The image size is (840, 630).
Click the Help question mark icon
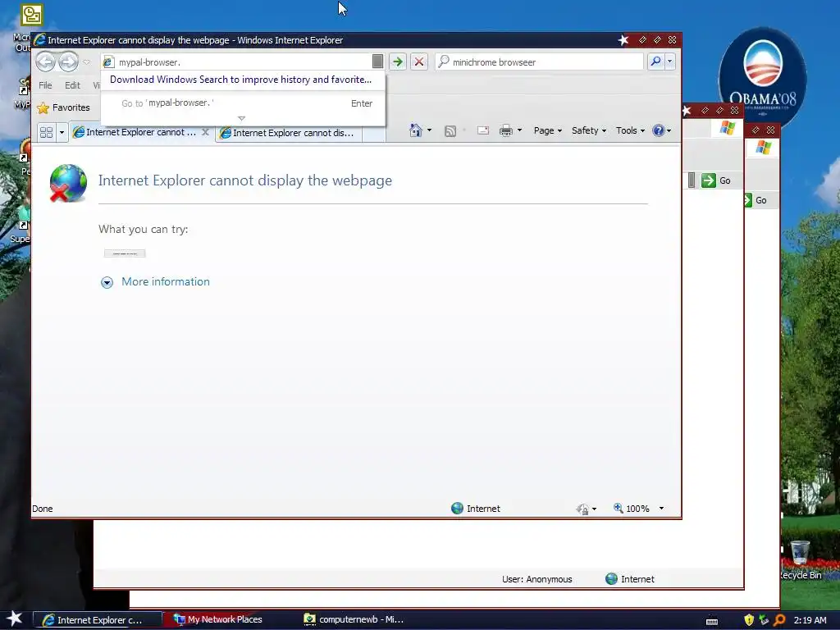[659, 130]
